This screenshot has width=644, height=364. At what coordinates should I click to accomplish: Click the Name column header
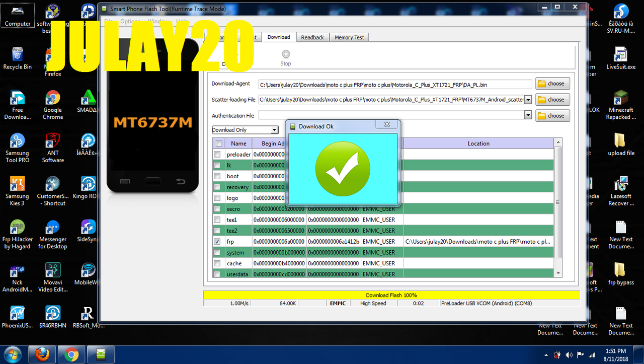[238, 143]
